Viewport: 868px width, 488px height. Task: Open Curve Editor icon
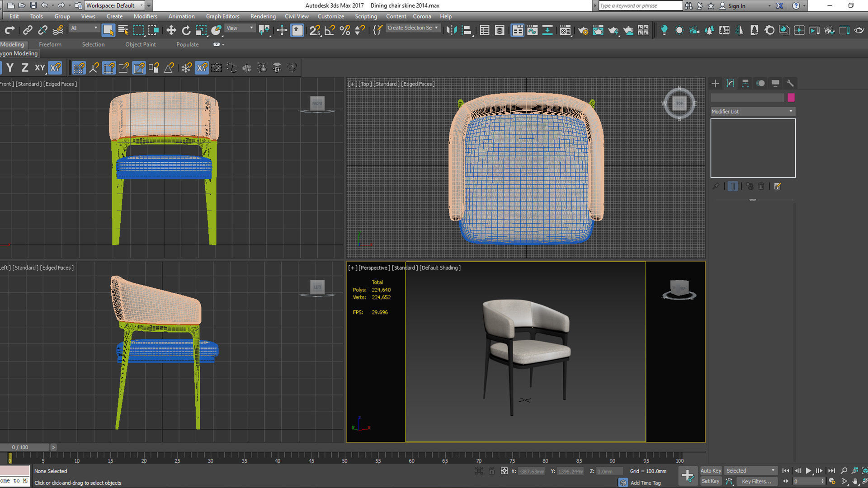532,30
